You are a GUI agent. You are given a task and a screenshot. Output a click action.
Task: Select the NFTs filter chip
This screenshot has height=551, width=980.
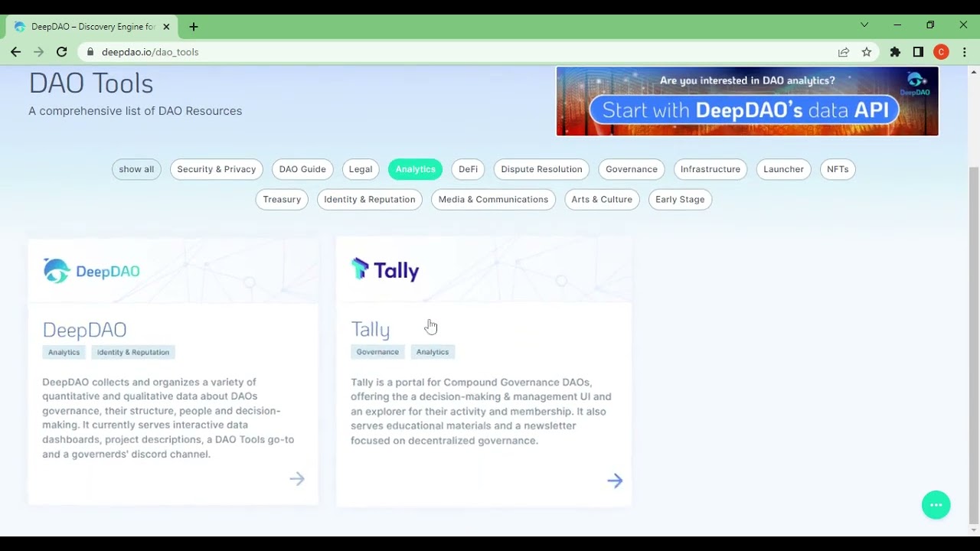pos(838,169)
